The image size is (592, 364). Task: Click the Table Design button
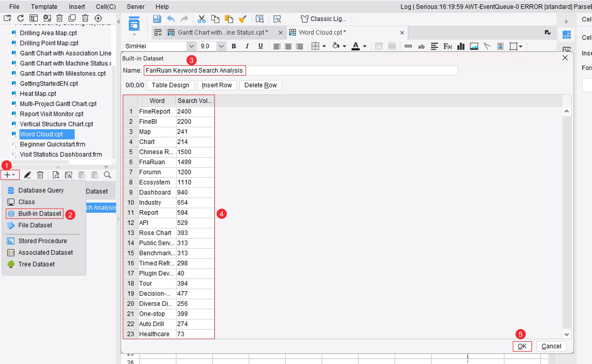pyautogui.click(x=170, y=85)
